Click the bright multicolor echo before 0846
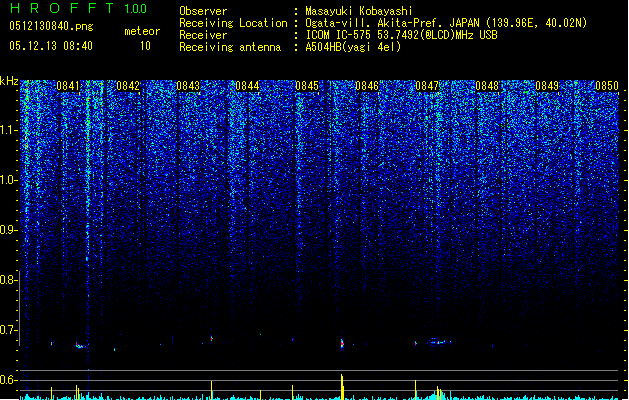This screenshot has height=400, width=629. tap(342, 343)
